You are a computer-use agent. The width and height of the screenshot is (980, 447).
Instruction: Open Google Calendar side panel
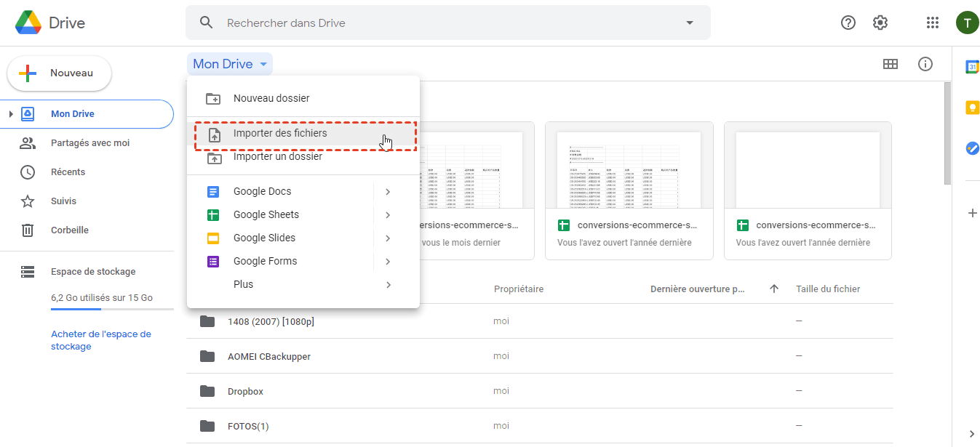[972, 67]
